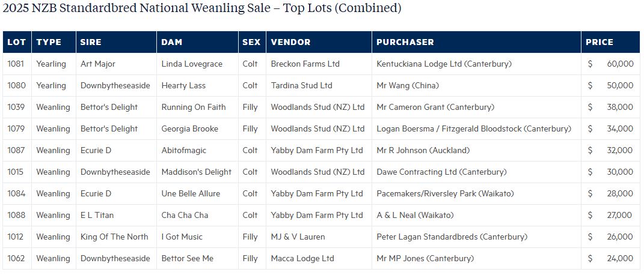
Task: Click vendor Macca Lodge Ltd
Action: click(302, 258)
